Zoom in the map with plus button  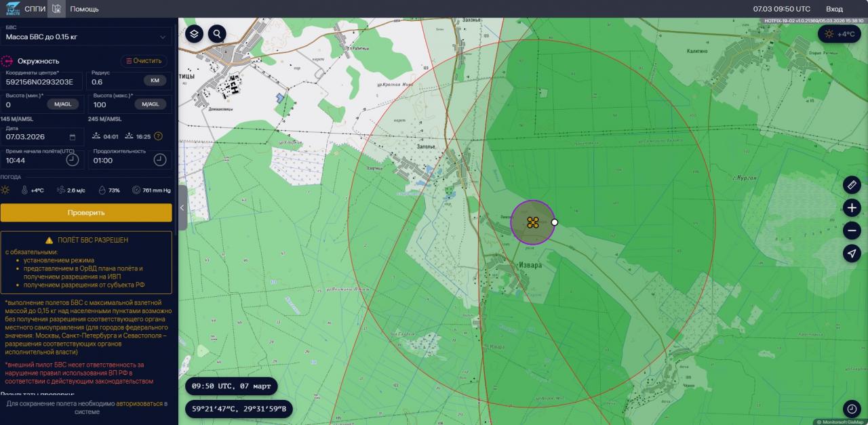(x=852, y=207)
